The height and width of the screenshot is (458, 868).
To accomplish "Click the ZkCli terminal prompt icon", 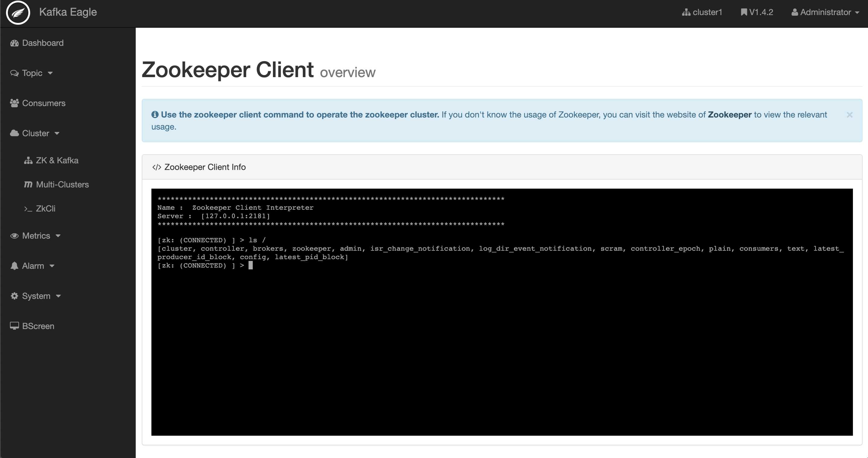I will [x=28, y=209].
